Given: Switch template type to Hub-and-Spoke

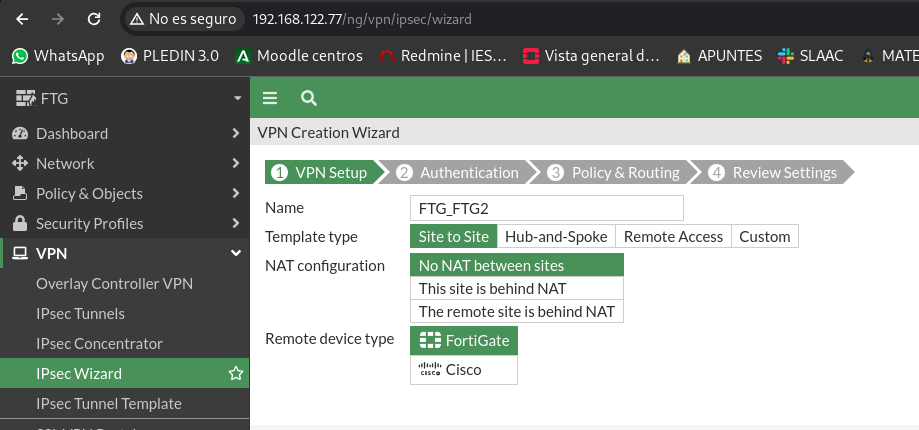Looking at the screenshot, I should [x=556, y=236].
